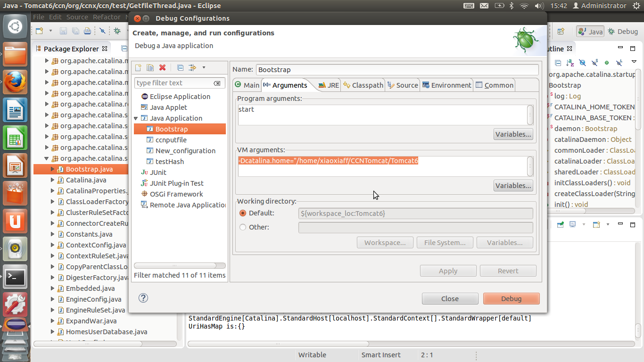Select JUnit Plug-in Test configuration type
The height and width of the screenshot is (362, 644).
coord(176,183)
